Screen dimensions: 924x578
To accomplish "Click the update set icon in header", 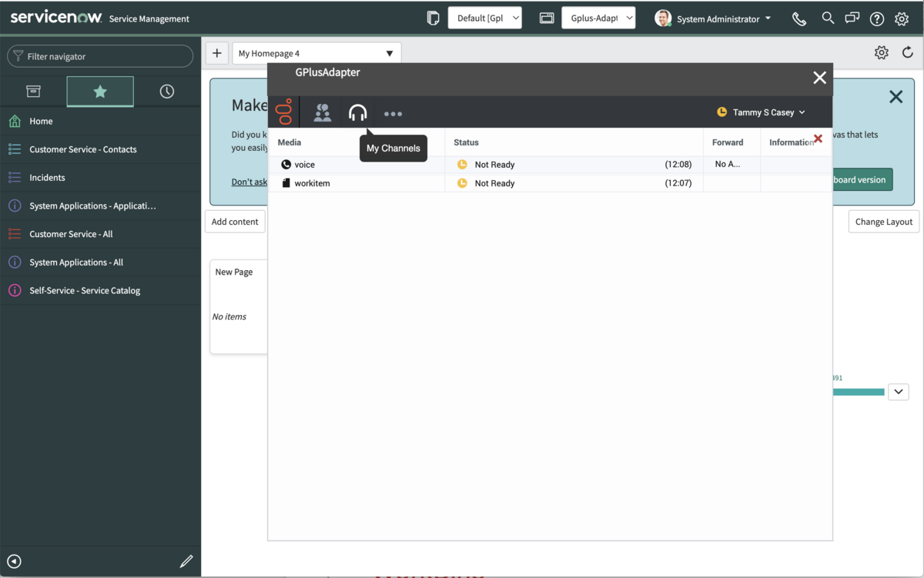I will coord(434,18).
